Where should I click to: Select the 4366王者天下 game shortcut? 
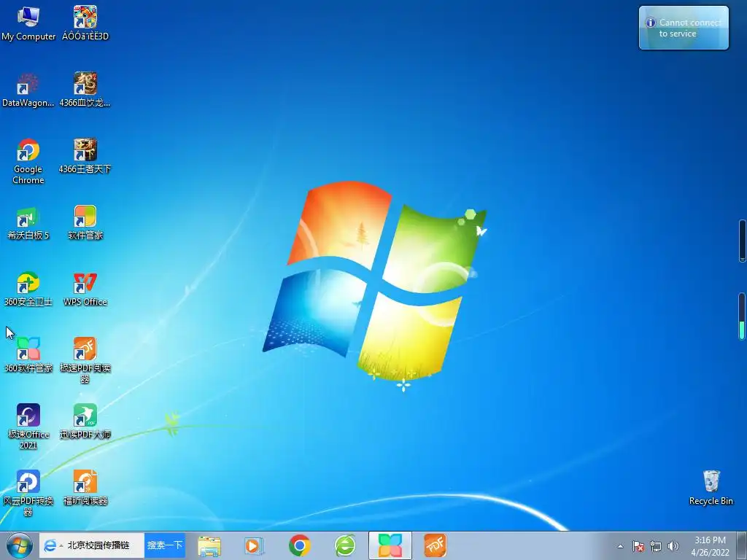point(85,157)
